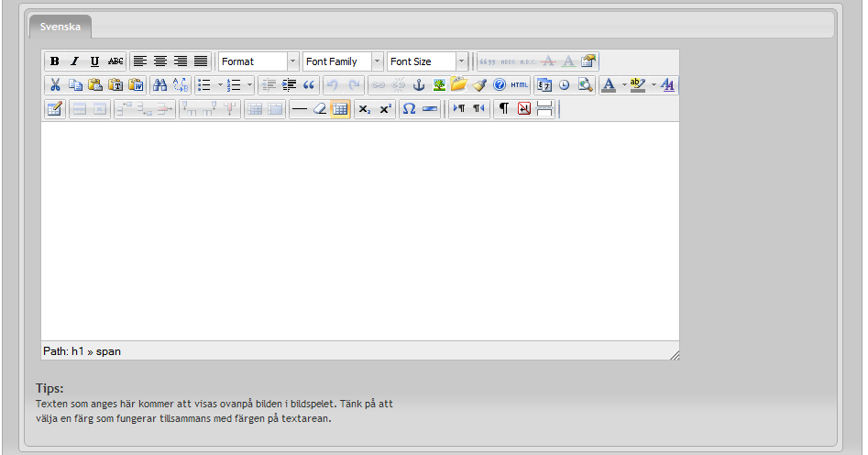Viewport: 868px width, 455px height.
Task: Toggle strikethrough formatting
Action: pyautogui.click(x=115, y=61)
